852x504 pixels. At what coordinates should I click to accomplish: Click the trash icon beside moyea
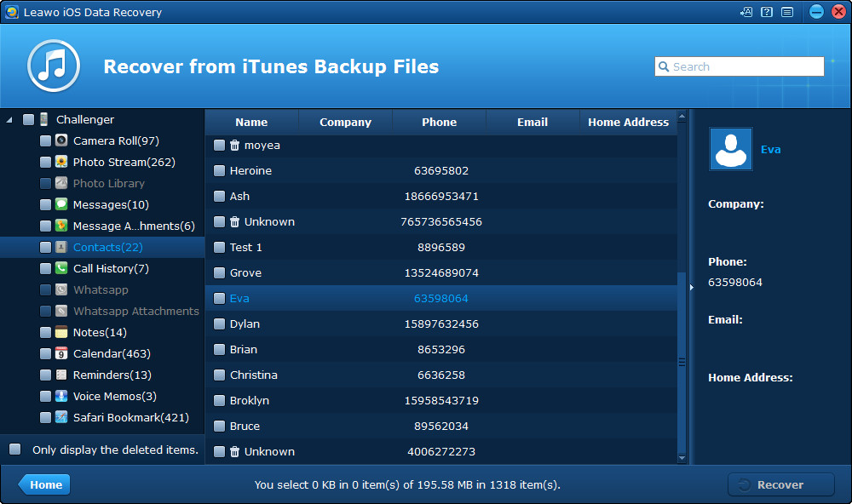[x=235, y=146]
